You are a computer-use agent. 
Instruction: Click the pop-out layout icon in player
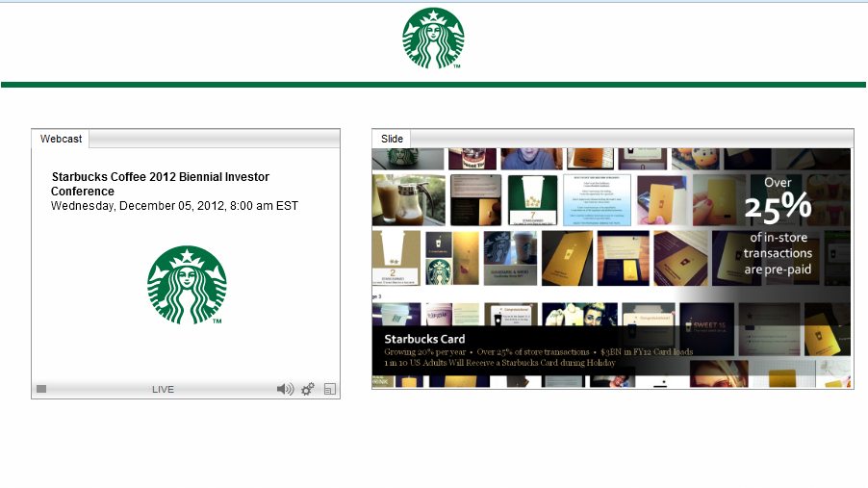(x=329, y=389)
